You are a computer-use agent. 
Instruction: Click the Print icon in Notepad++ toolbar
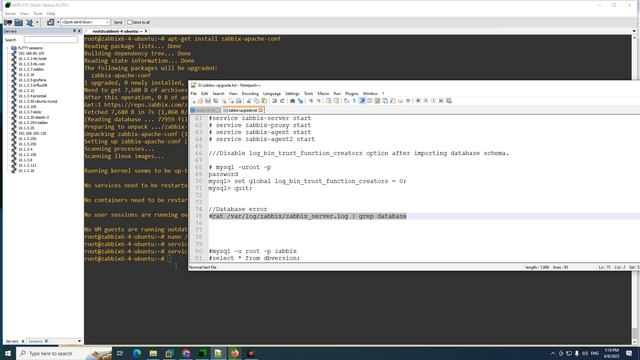click(239, 101)
